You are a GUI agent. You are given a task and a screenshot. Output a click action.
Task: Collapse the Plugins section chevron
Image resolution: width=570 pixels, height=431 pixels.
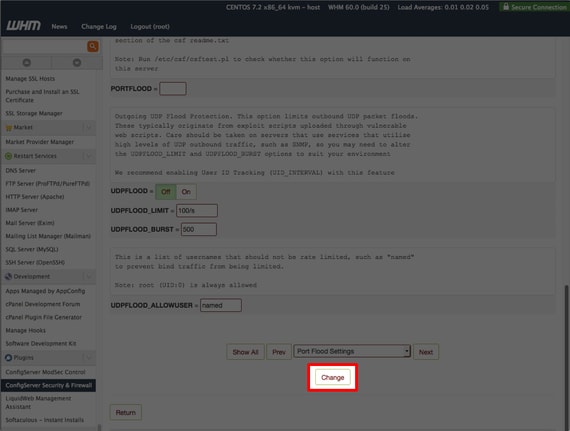(x=88, y=358)
